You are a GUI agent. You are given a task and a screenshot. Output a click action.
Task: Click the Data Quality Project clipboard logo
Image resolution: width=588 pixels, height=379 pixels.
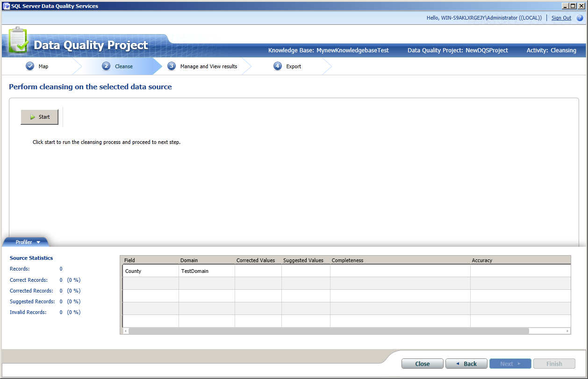18,41
